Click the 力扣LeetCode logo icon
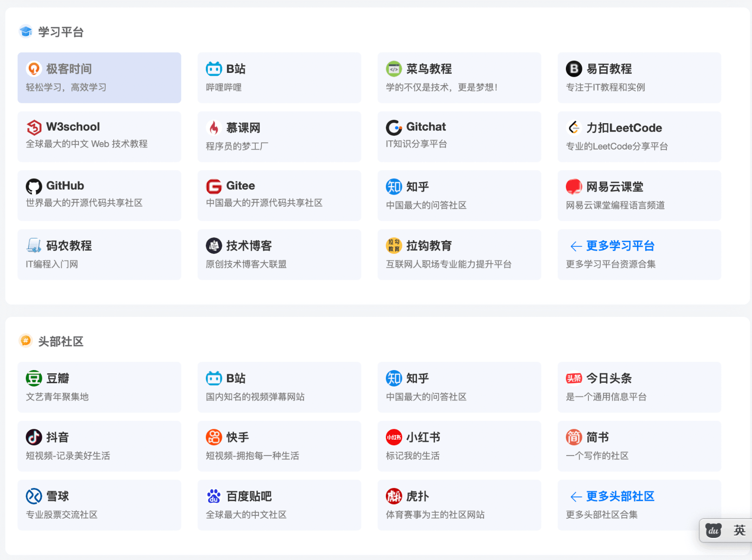 [x=573, y=127]
